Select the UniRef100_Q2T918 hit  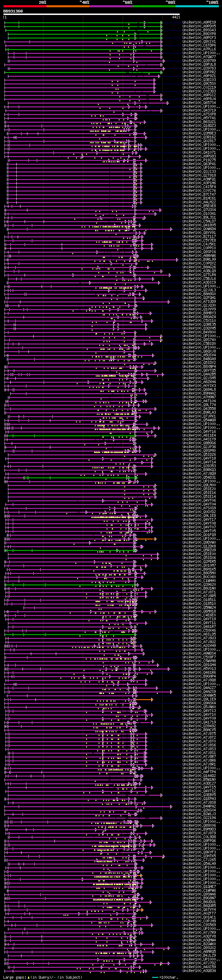point(199,175)
